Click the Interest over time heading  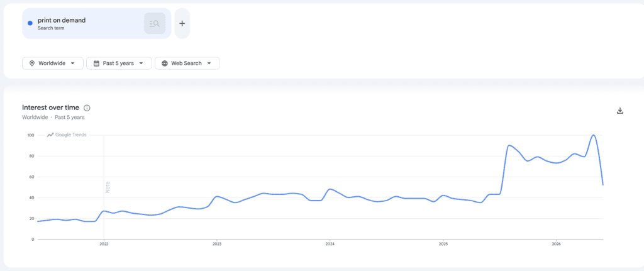point(50,108)
